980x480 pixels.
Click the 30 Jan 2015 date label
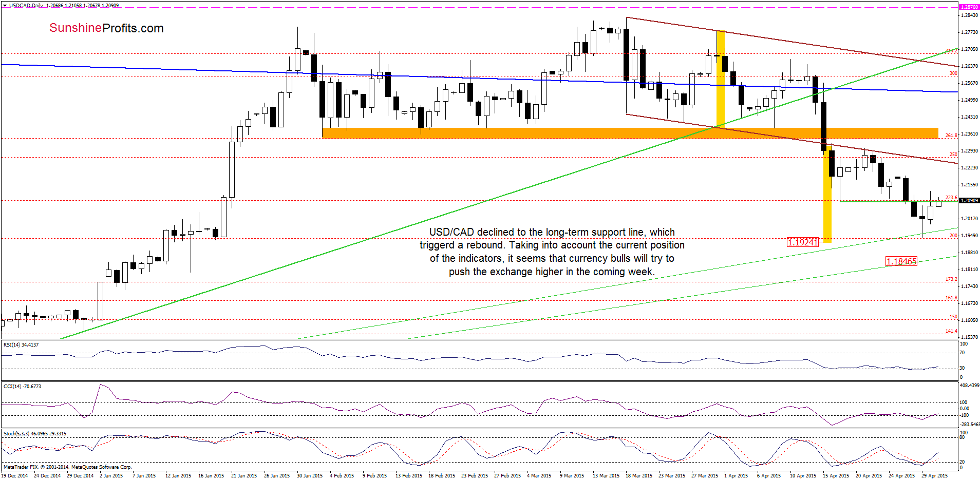click(310, 476)
